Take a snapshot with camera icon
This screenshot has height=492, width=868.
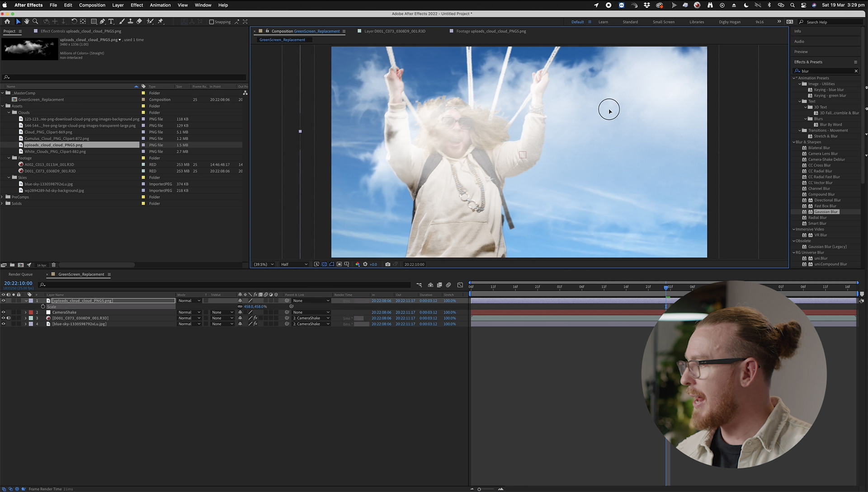[x=387, y=264]
